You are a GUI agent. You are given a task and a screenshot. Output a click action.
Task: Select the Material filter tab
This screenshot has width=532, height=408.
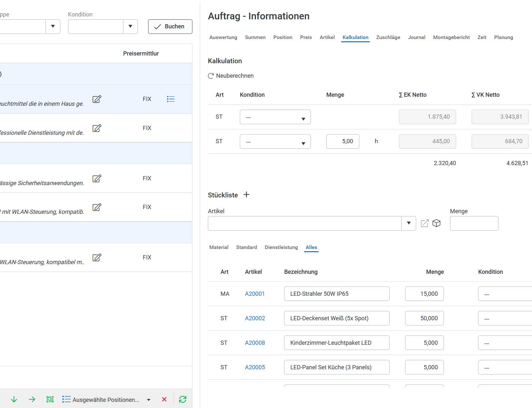click(x=219, y=247)
